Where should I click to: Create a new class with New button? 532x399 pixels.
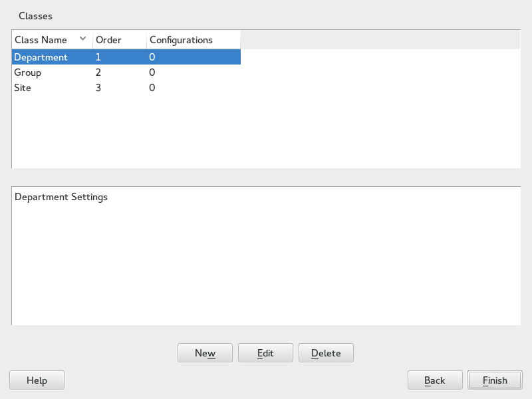click(x=205, y=353)
